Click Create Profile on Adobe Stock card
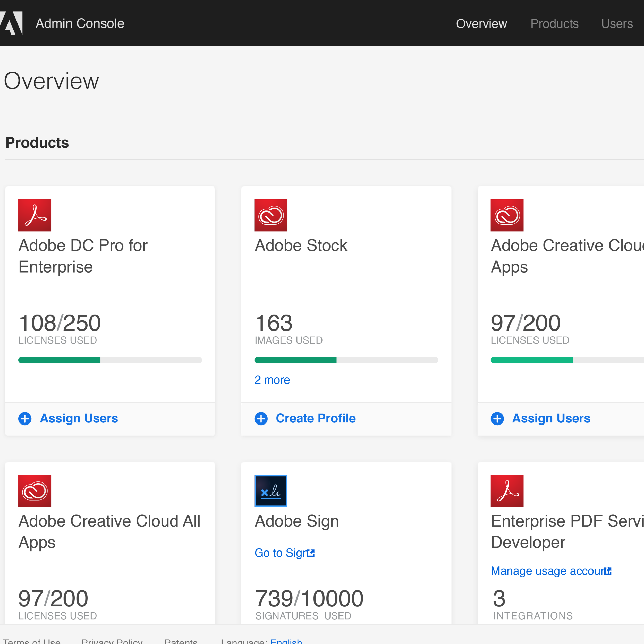The width and height of the screenshot is (644, 644). [316, 418]
